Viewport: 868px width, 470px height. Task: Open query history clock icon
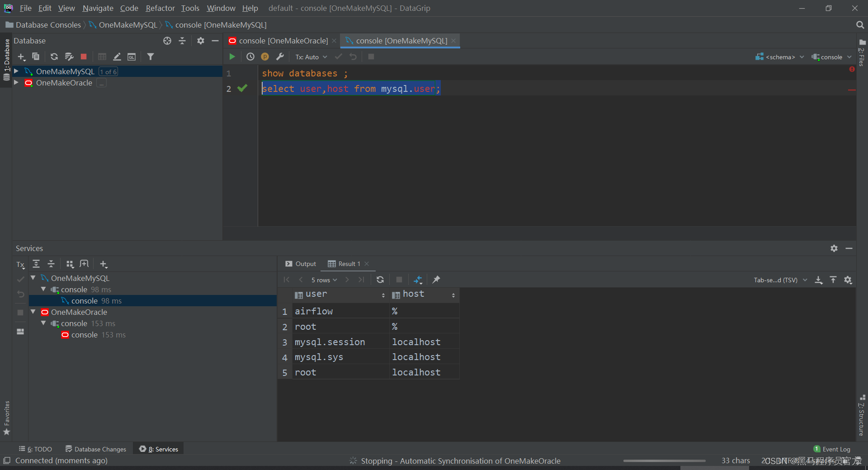250,57
